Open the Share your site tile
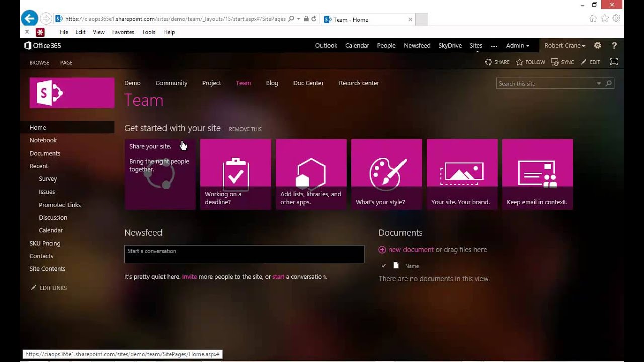The height and width of the screenshot is (362, 644). pos(160,174)
